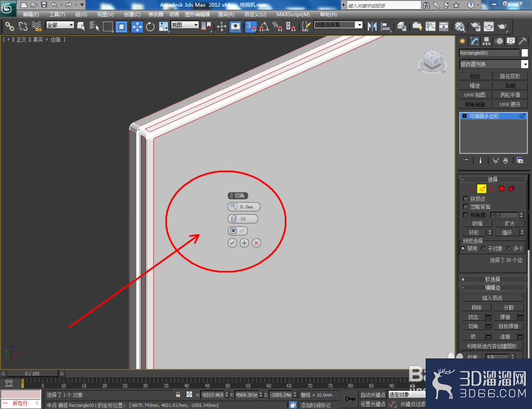Activate Select and Scale tool
The height and width of the screenshot is (409, 532).
pyautogui.click(x=163, y=26)
